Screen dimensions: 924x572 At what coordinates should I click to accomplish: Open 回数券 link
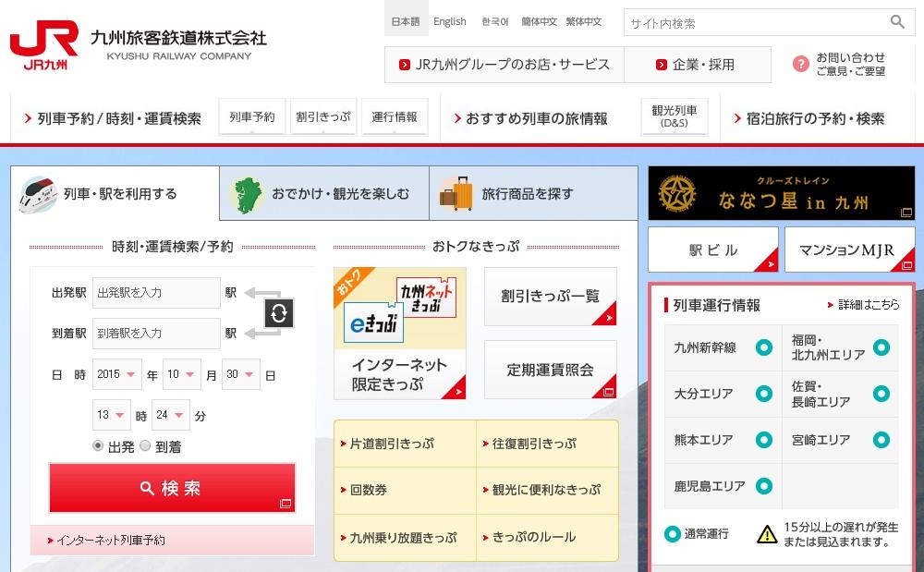(x=363, y=490)
